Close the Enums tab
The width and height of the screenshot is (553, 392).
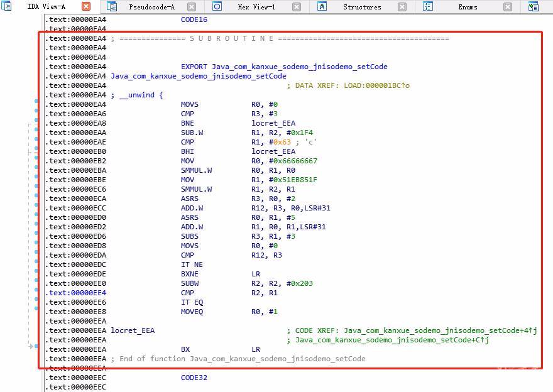(507, 7)
